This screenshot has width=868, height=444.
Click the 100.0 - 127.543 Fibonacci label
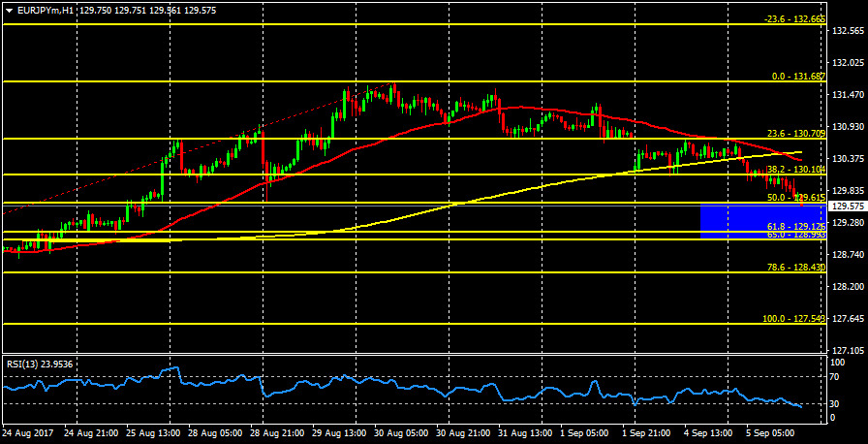pyautogui.click(x=792, y=318)
